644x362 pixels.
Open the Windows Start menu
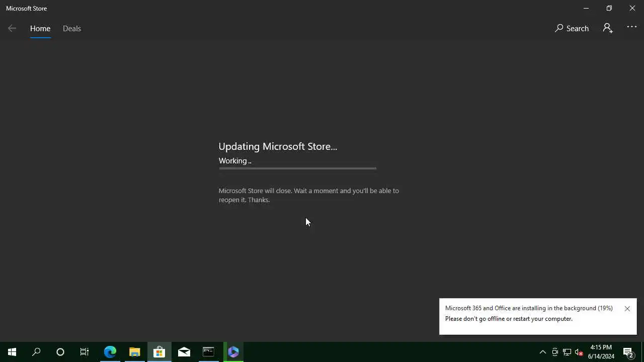[12, 352]
